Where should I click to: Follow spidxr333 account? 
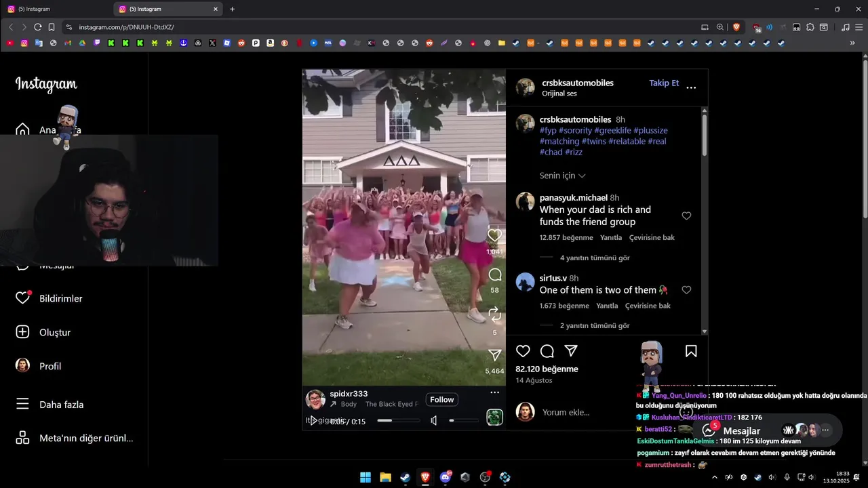point(441,400)
